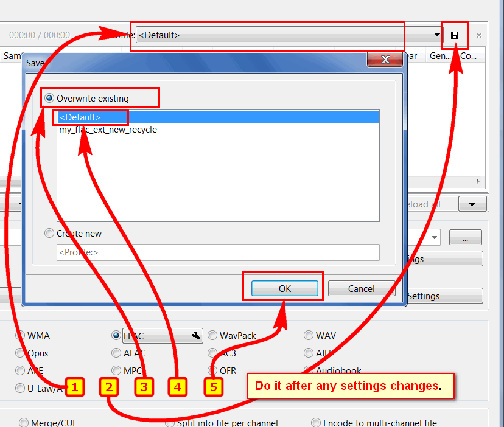
Task: Click the floppy disk save profile icon
Action: 454,35
